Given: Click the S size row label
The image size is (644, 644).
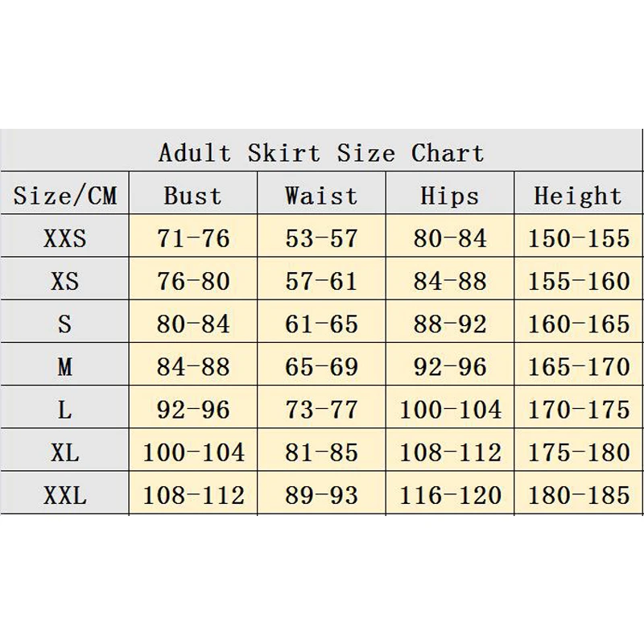Looking at the screenshot, I should [65, 324].
